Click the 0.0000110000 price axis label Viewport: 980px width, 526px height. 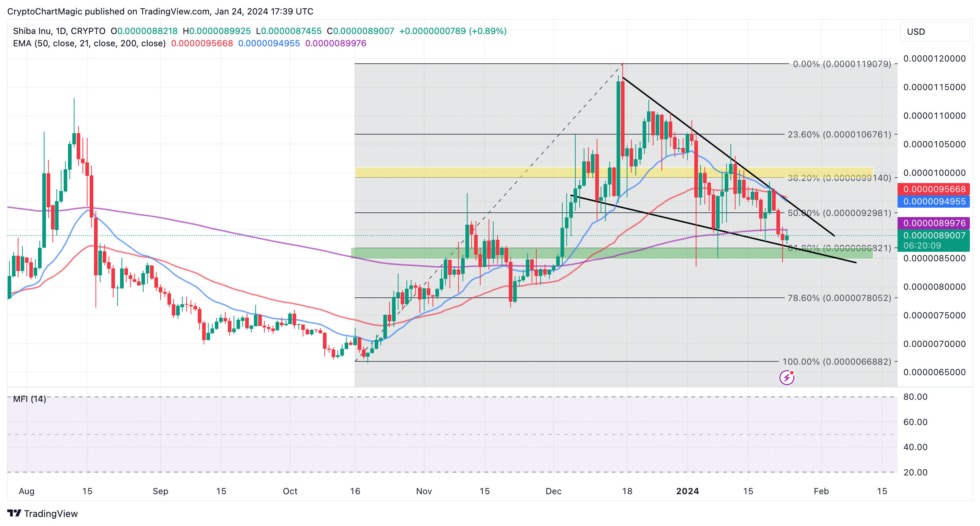[934, 116]
